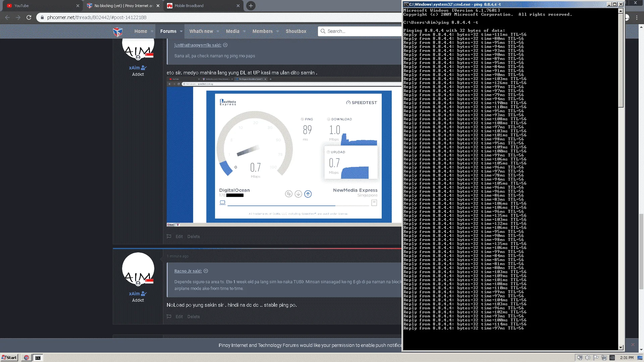Open the network tray icon
The height and width of the screenshot is (362, 644).
point(604,358)
